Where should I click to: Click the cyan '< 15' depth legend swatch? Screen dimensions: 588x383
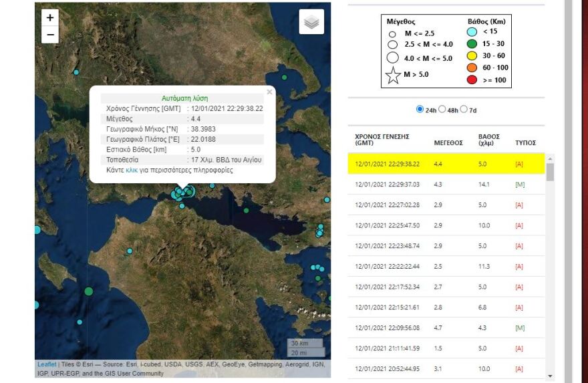point(472,32)
